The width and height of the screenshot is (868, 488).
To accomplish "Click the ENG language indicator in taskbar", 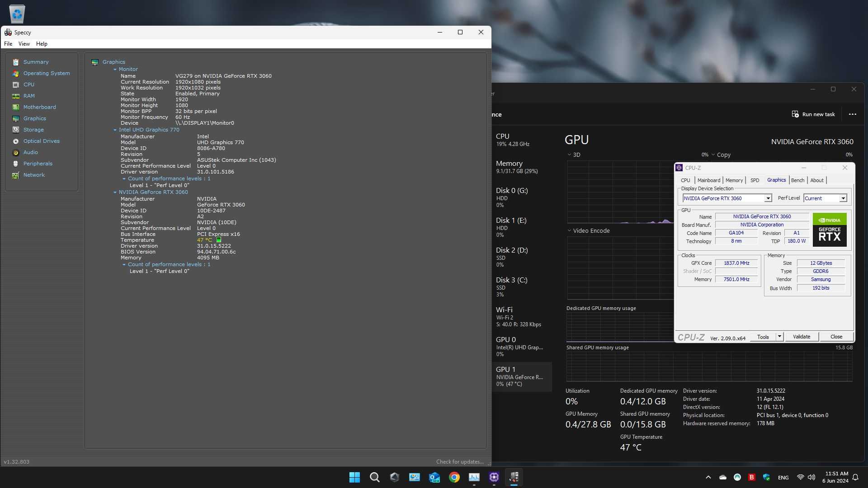I will [783, 478].
